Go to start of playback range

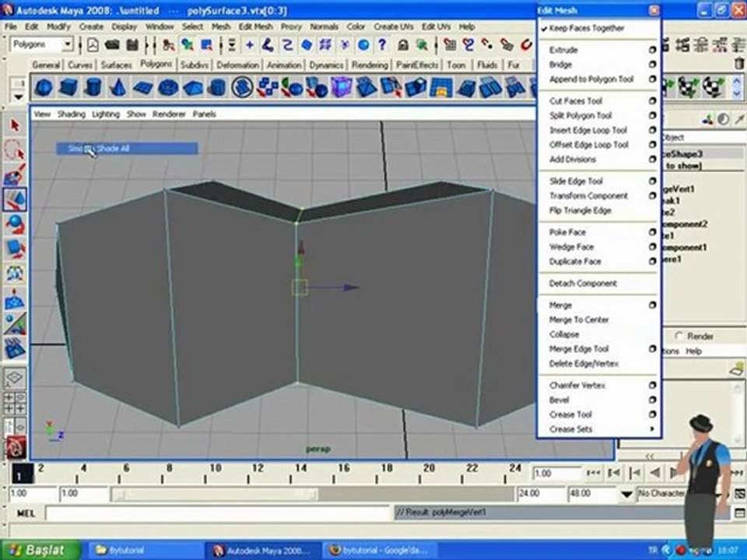(x=594, y=473)
